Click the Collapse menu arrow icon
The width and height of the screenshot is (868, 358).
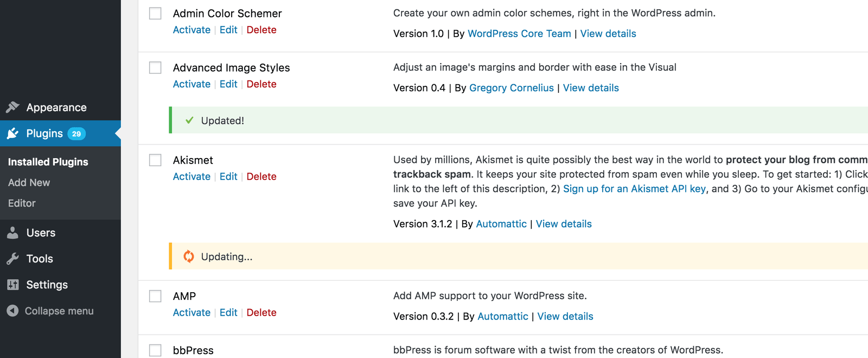(x=12, y=311)
